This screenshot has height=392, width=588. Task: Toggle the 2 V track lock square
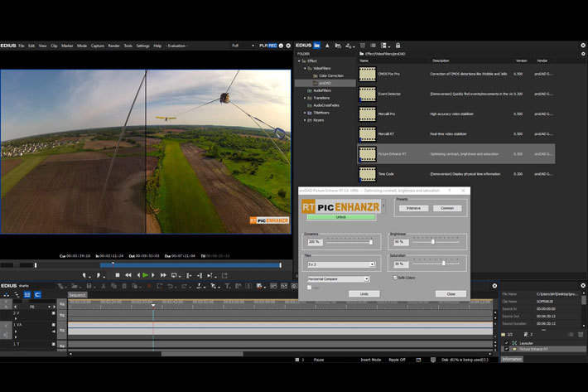pos(53,312)
